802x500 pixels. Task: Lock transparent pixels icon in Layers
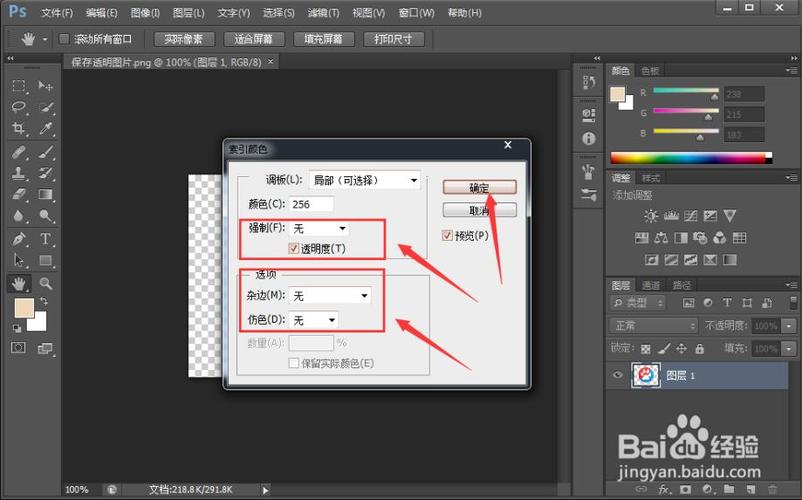[x=646, y=349]
